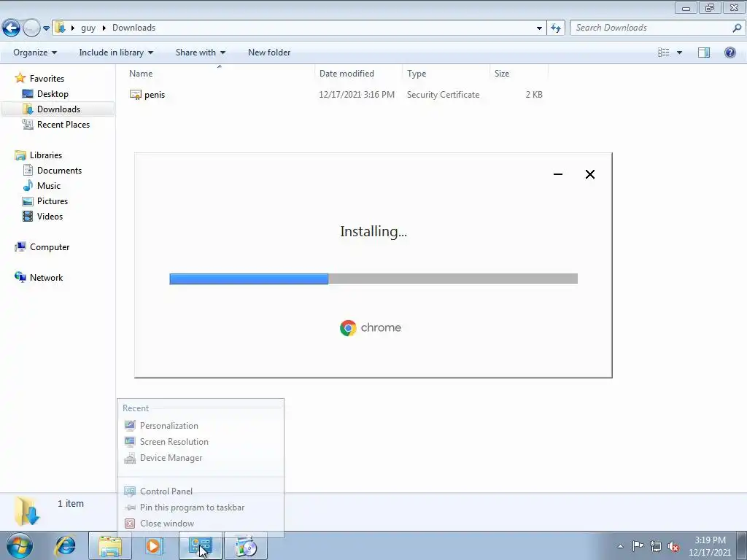Image resolution: width=747 pixels, height=560 pixels.
Task: Refresh the Downloads folder view
Action: coord(556,28)
